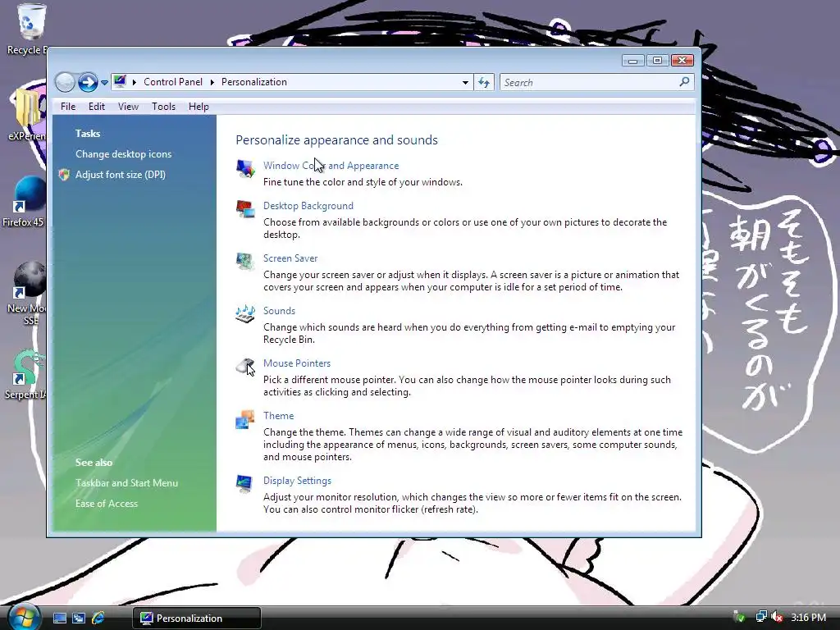Image resolution: width=840 pixels, height=630 pixels.
Task: Click the volume muted tray icon
Action: [777, 617]
